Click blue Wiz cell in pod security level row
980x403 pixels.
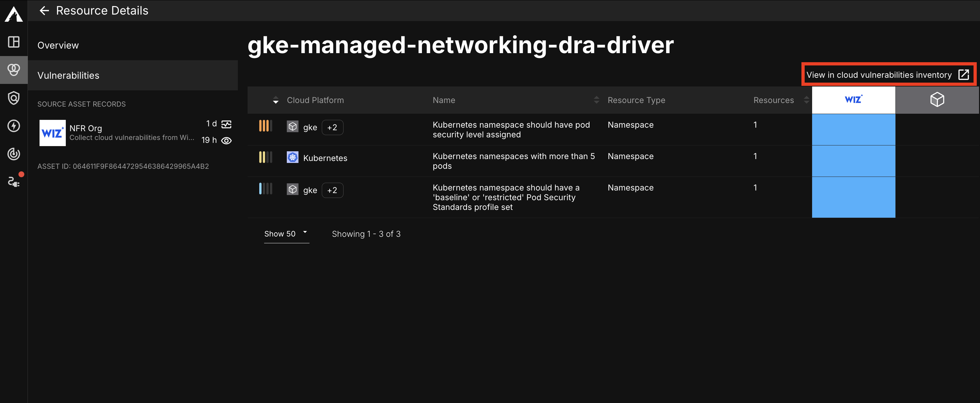click(853, 129)
